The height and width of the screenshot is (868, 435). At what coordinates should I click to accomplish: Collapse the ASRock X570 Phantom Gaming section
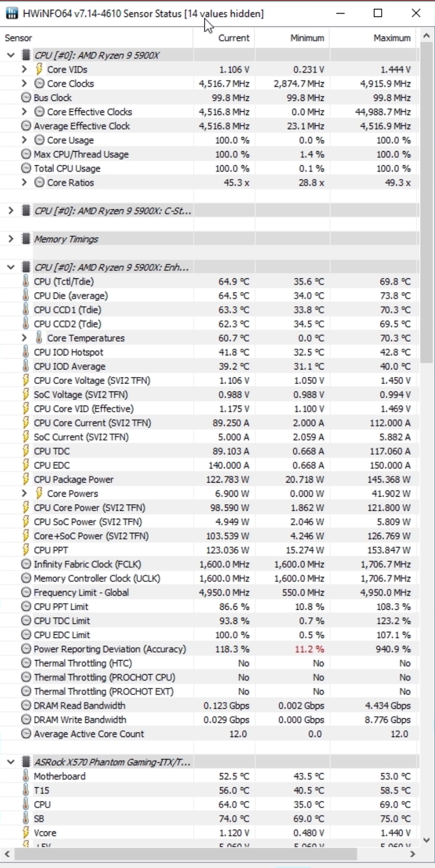tap(11, 762)
